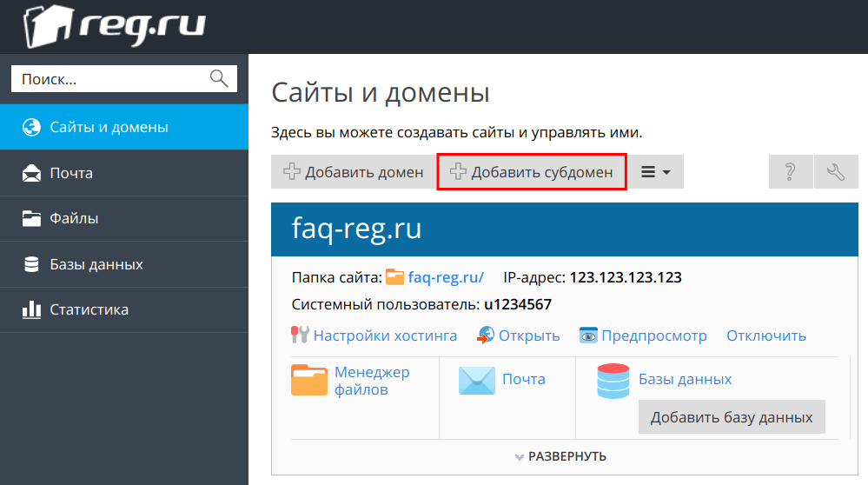Open Файлы in the sidebar
The width and height of the screenshot is (868, 485).
point(124,218)
